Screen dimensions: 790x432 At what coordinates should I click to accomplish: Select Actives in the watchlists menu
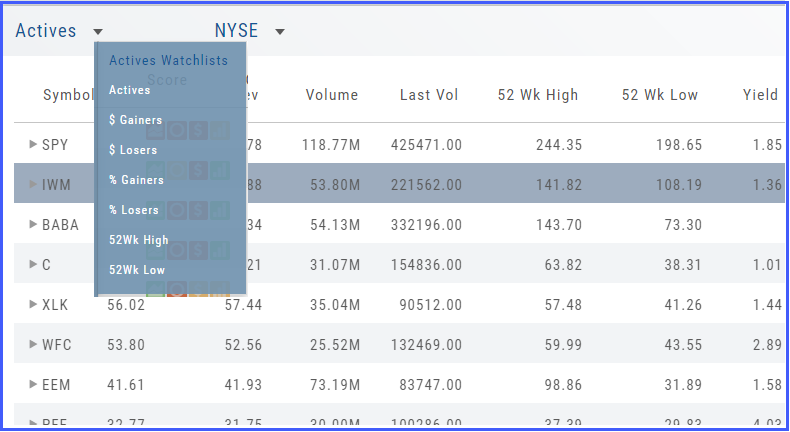click(130, 90)
